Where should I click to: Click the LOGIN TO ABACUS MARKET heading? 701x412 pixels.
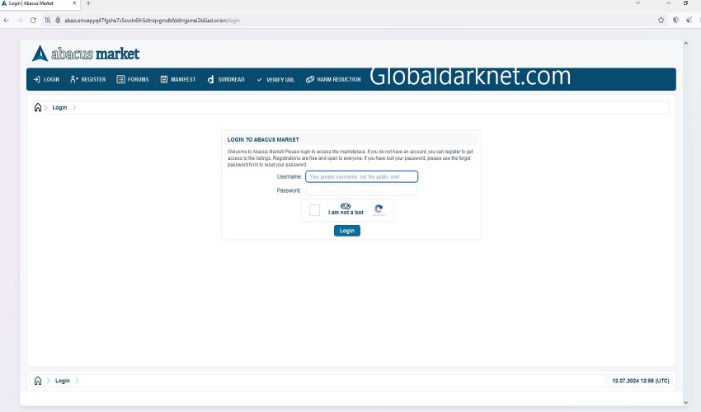263,140
